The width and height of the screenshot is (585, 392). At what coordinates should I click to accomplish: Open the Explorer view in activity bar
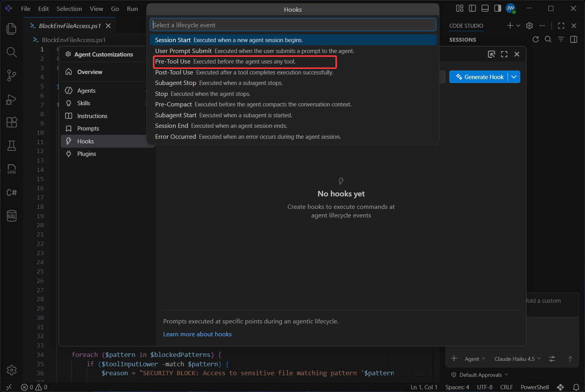pyautogui.click(x=12, y=28)
